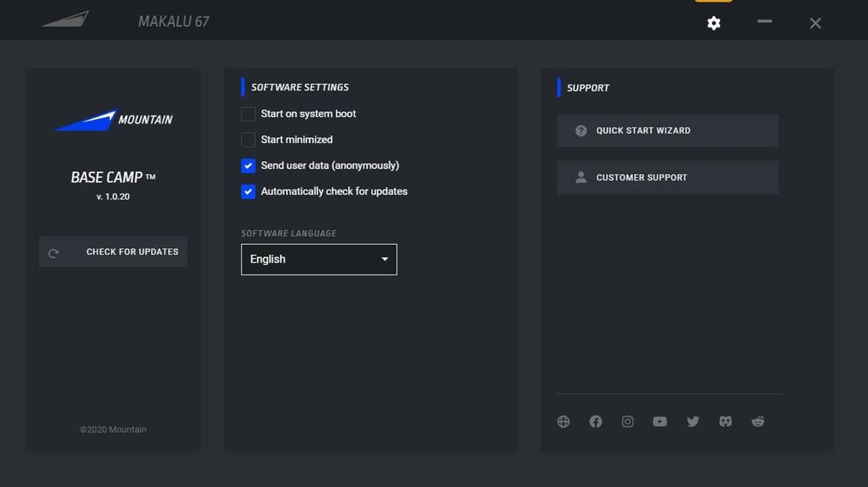Open the Reddit social icon
This screenshot has width=868, height=487.
[x=758, y=422]
